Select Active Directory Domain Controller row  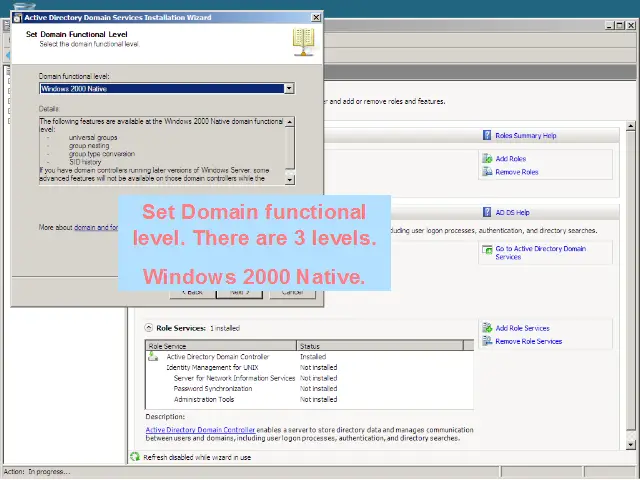309,357
